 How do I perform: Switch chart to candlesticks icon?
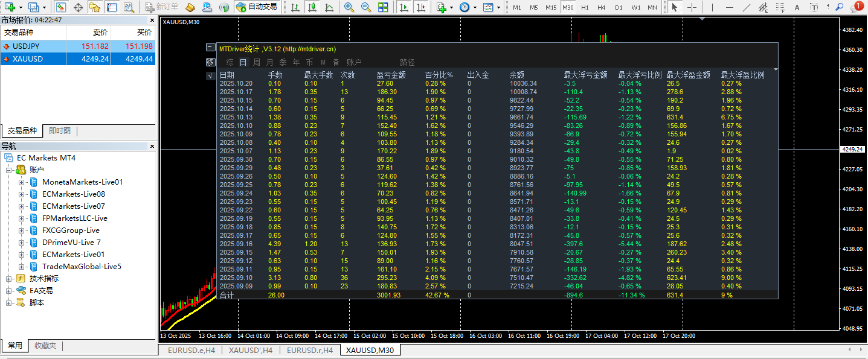[x=312, y=7]
